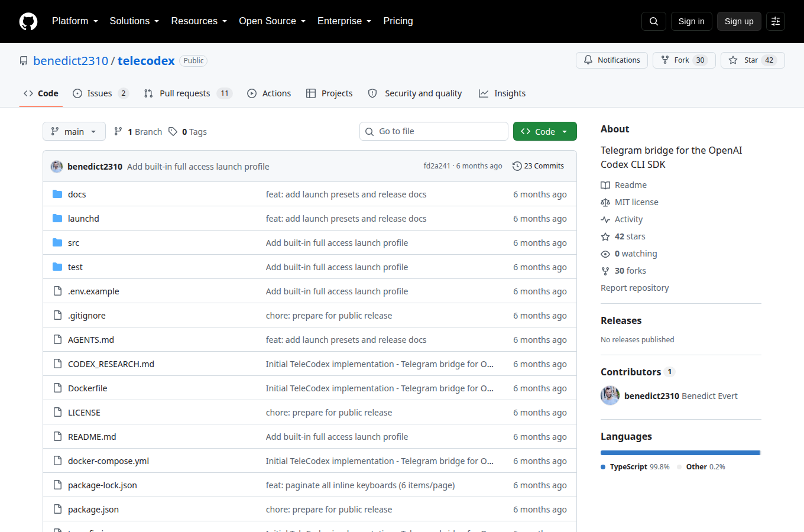The height and width of the screenshot is (532, 804).
Task: Click the Other 0.2% language entry
Action: pyautogui.click(x=701, y=467)
